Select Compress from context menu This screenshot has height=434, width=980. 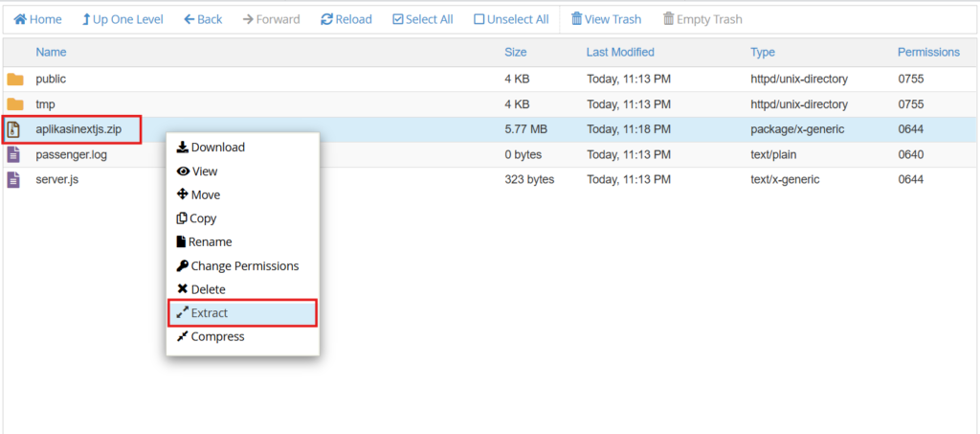[217, 336]
